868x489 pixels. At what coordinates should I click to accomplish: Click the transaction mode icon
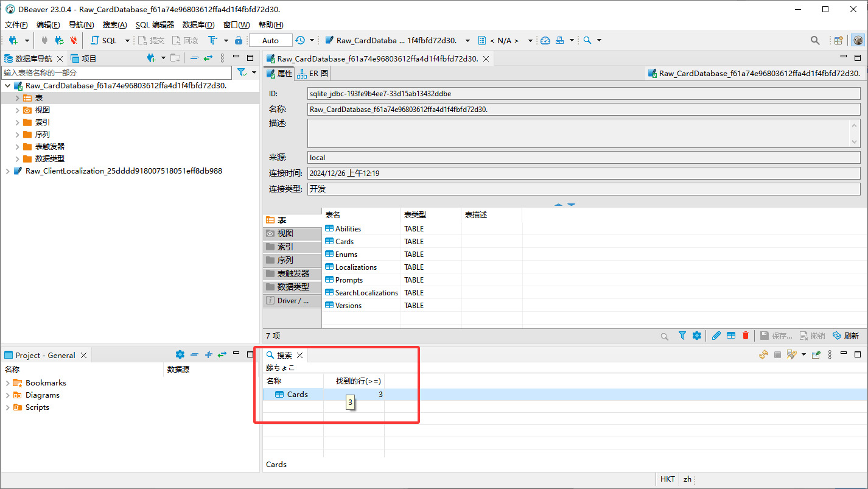(x=212, y=40)
